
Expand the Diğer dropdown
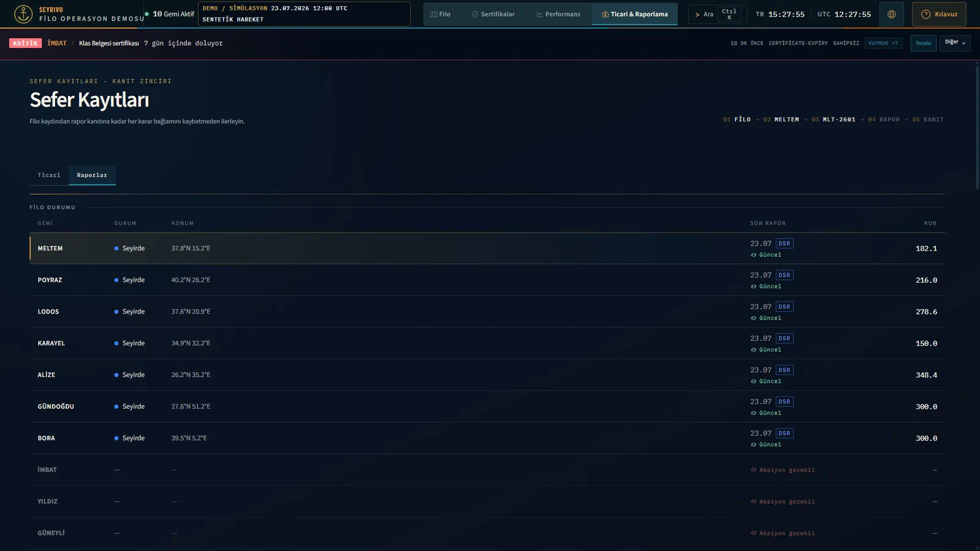955,43
